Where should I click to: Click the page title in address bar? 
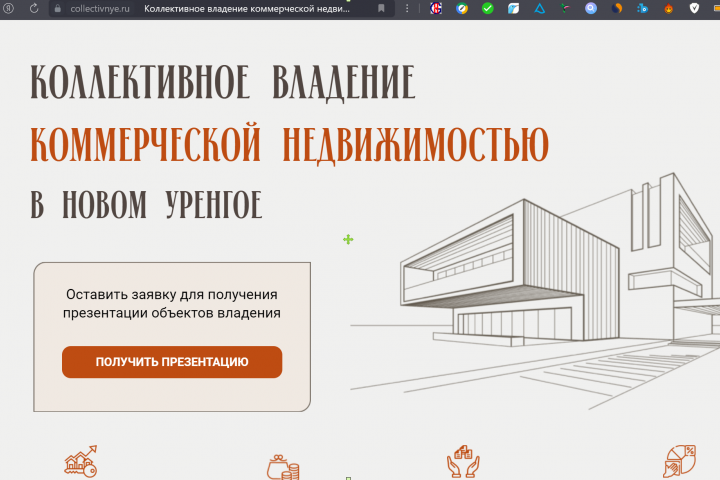pyautogui.click(x=247, y=9)
